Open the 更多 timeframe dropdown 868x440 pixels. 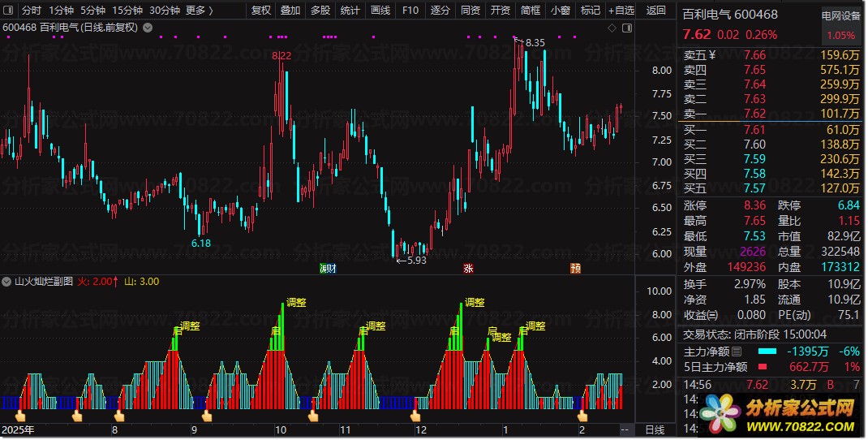200,11
